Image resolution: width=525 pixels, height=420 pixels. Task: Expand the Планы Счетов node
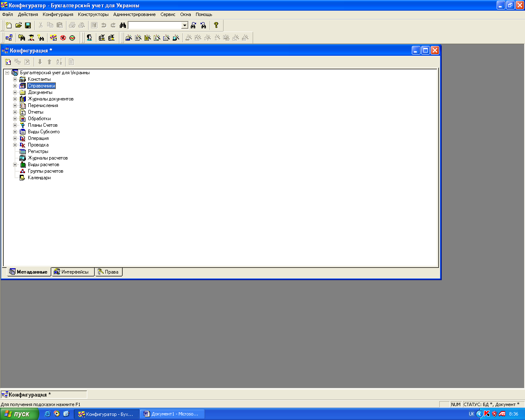(15, 125)
